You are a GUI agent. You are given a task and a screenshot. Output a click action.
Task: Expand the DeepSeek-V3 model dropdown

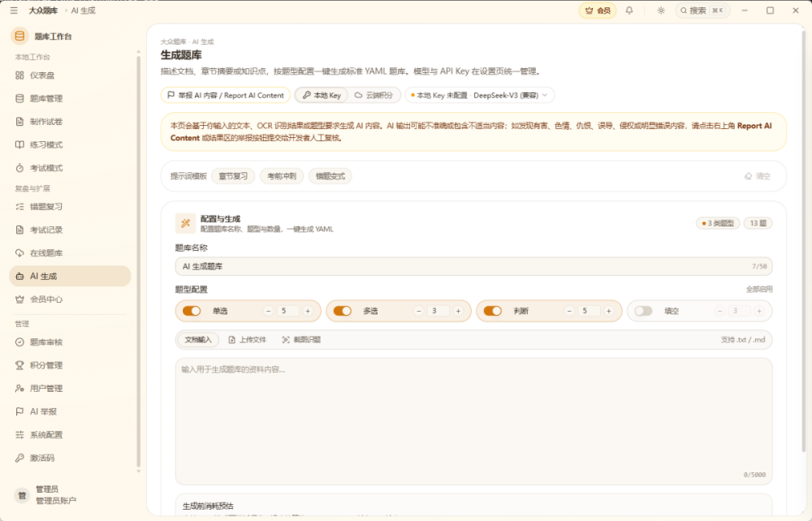480,95
